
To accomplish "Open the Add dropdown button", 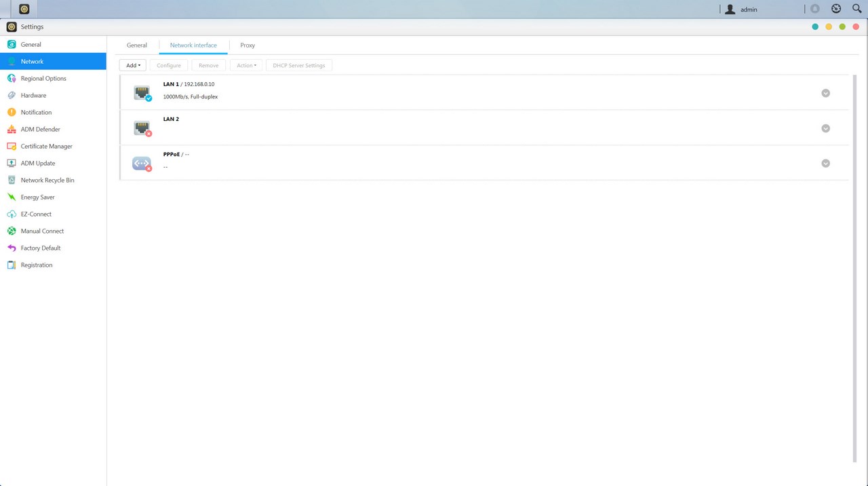I will coord(133,65).
